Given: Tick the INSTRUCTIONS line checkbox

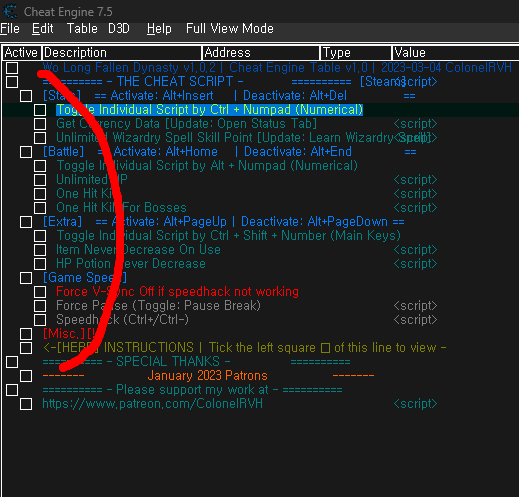Looking at the screenshot, I should click(x=26, y=348).
